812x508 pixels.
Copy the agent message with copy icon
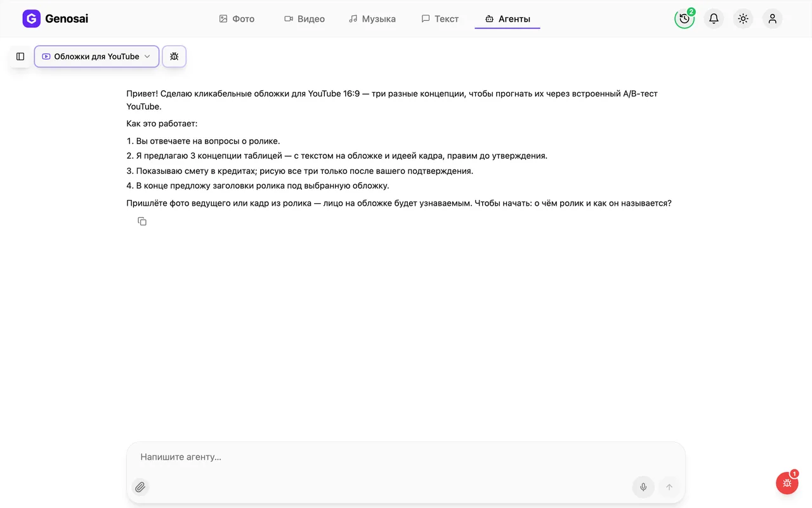click(142, 221)
